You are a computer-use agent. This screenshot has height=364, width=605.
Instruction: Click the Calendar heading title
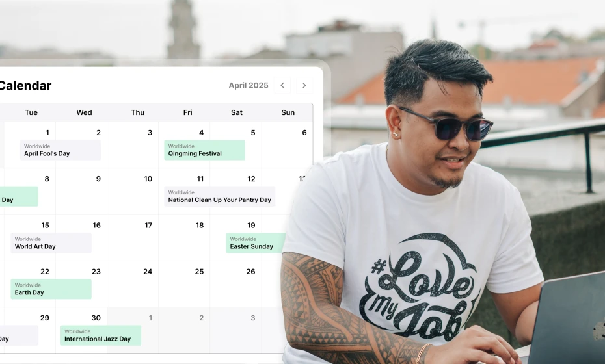point(25,86)
